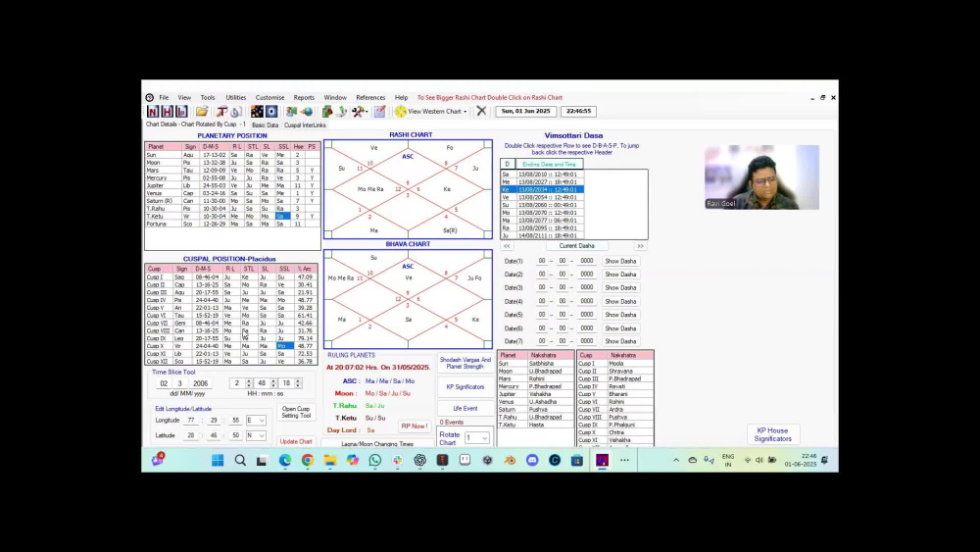Select the Ke dasha row 13/08/2034
This screenshot has width=980, height=552.
[542, 189]
